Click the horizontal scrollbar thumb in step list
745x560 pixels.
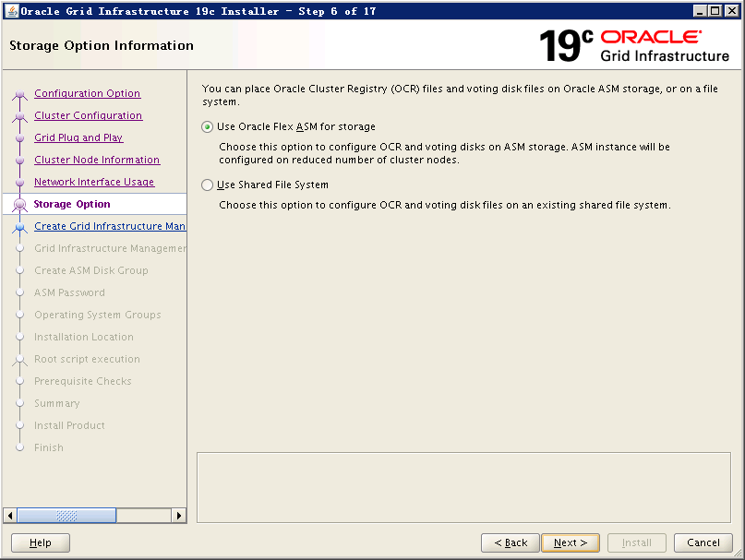pos(66,516)
